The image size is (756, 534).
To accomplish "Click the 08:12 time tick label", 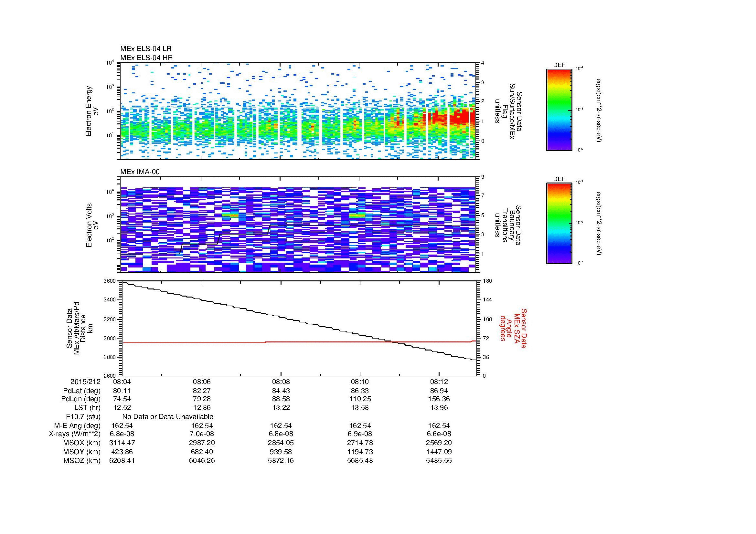I will [439, 382].
